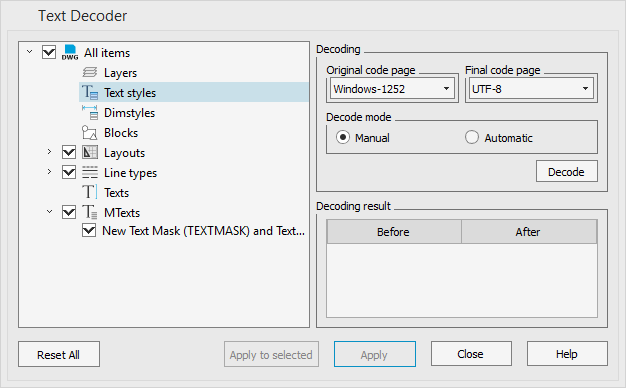Screen dimensions: 626x388
Task: Open Help for Text Decoder
Action: click(x=567, y=354)
